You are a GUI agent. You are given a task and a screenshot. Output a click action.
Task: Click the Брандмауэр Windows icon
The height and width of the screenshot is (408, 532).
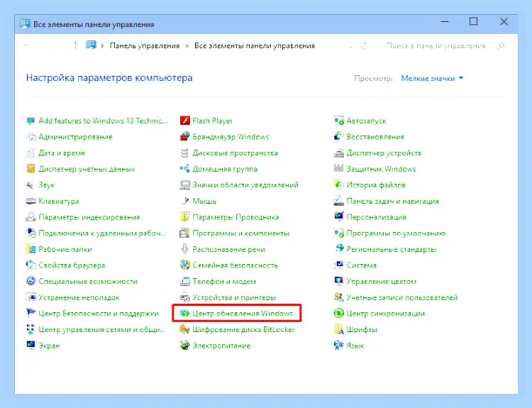184,136
